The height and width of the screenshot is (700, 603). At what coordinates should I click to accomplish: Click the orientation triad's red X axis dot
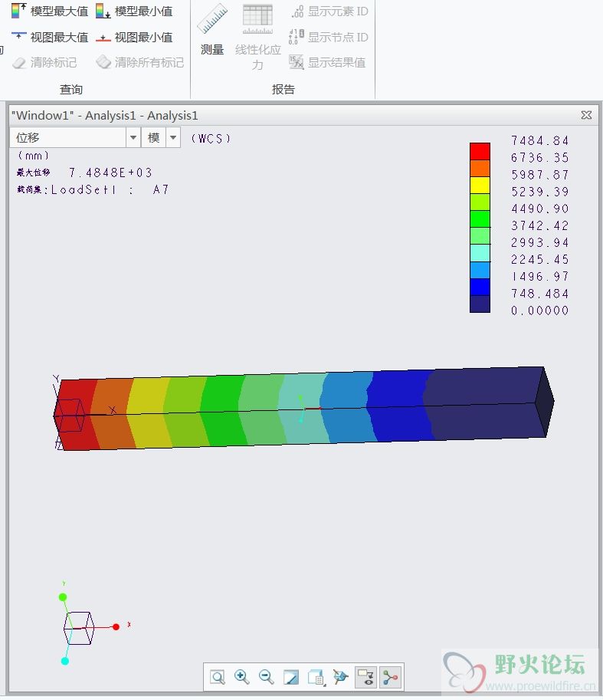click(x=116, y=627)
